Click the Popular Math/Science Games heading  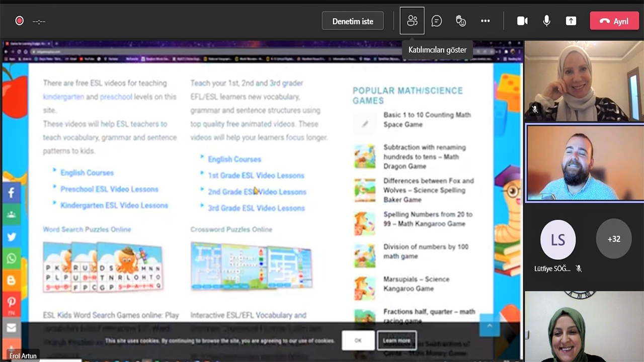pyautogui.click(x=408, y=95)
